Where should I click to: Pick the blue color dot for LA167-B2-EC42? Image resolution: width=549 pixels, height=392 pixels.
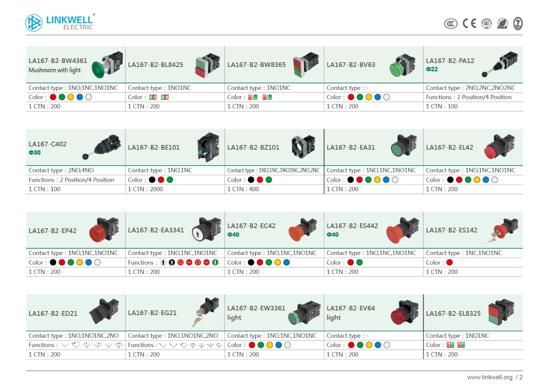[x=287, y=263]
